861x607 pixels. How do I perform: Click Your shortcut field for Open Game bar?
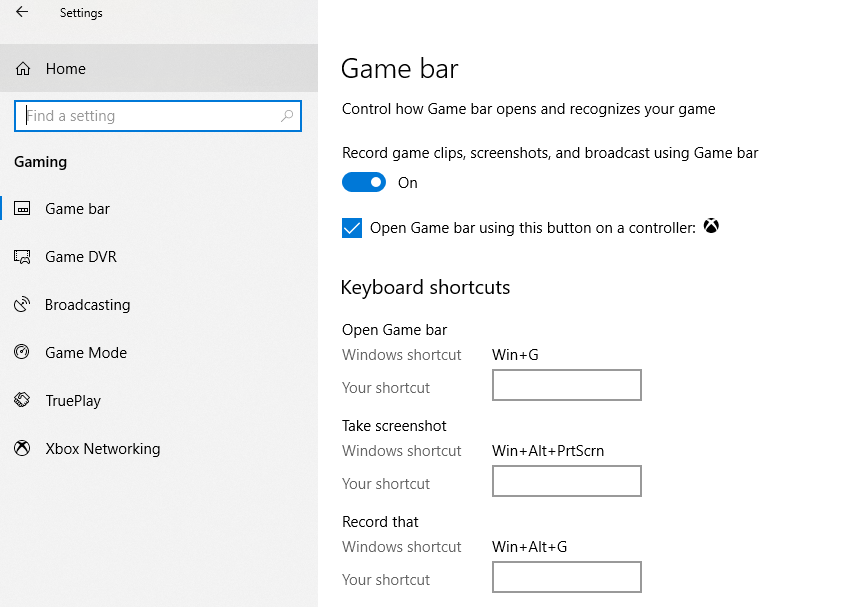[567, 385]
